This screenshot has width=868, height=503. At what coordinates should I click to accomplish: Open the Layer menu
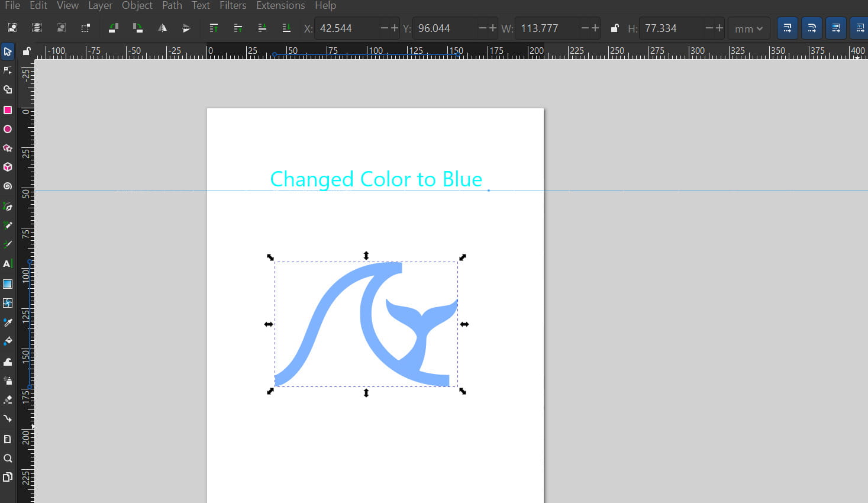coord(100,5)
